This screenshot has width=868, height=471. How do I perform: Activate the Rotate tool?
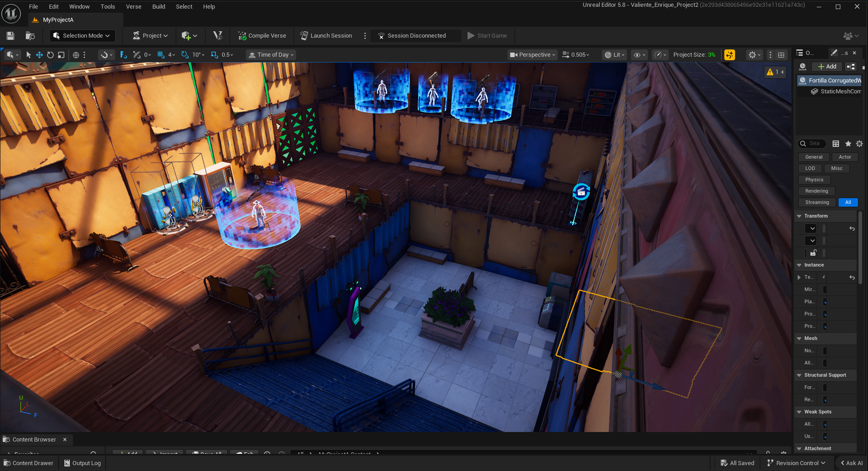pos(50,55)
